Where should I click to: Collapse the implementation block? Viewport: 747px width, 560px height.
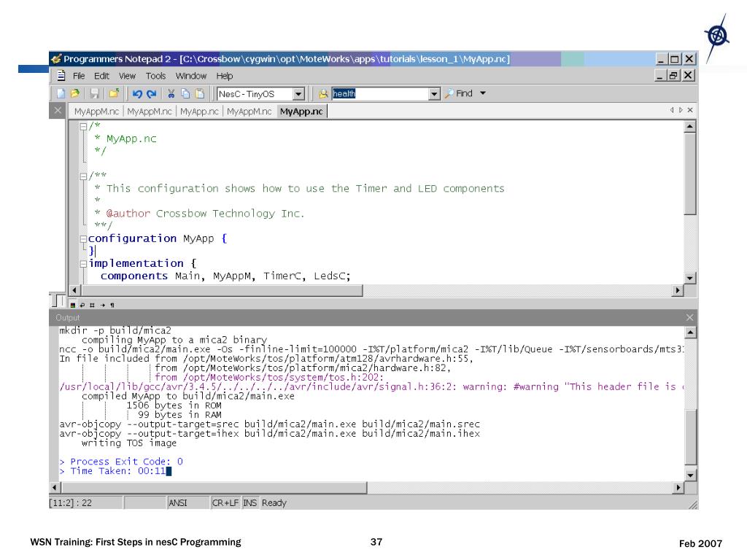(x=83, y=263)
